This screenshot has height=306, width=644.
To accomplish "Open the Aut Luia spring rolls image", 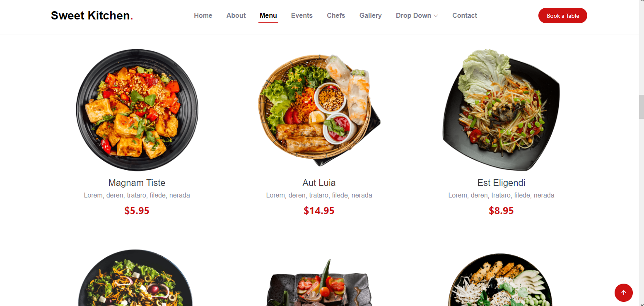I will pyautogui.click(x=319, y=110).
